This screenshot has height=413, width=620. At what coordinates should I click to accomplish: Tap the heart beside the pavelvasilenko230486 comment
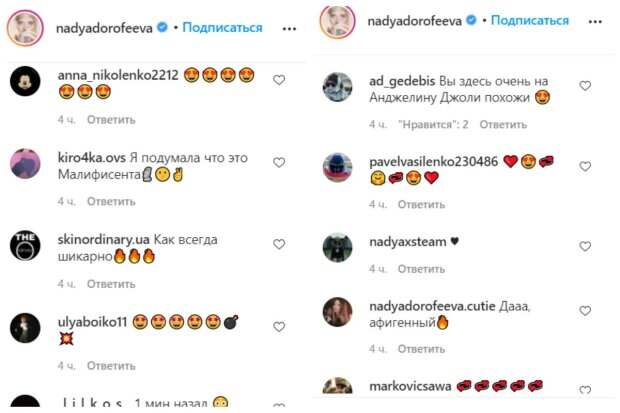click(x=585, y=166)
